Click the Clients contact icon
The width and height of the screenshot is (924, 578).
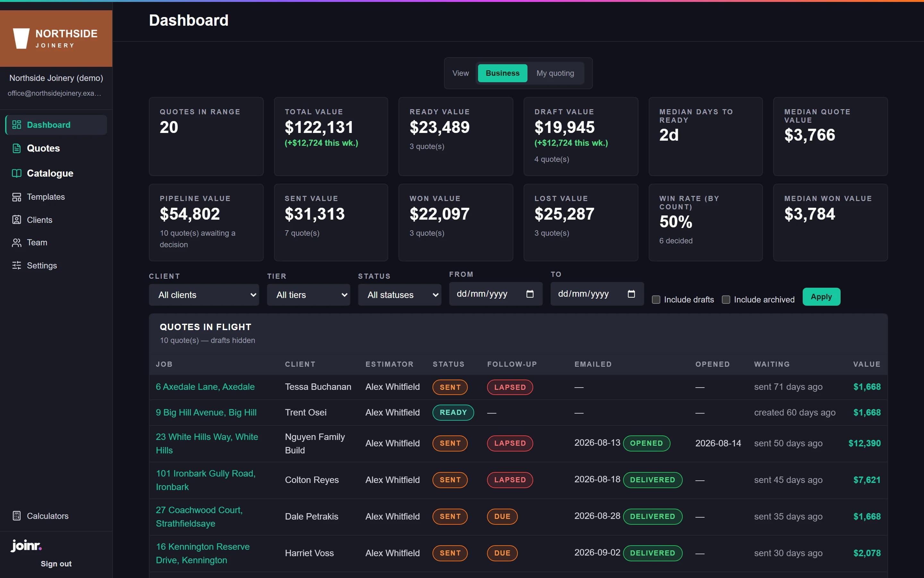click(16, 220)
